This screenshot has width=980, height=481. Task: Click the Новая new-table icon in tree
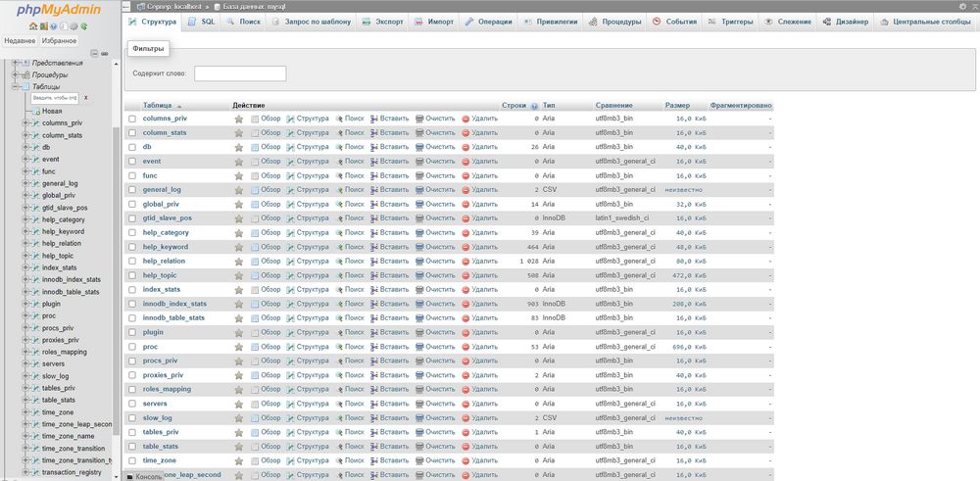click(x=35, y=112)
